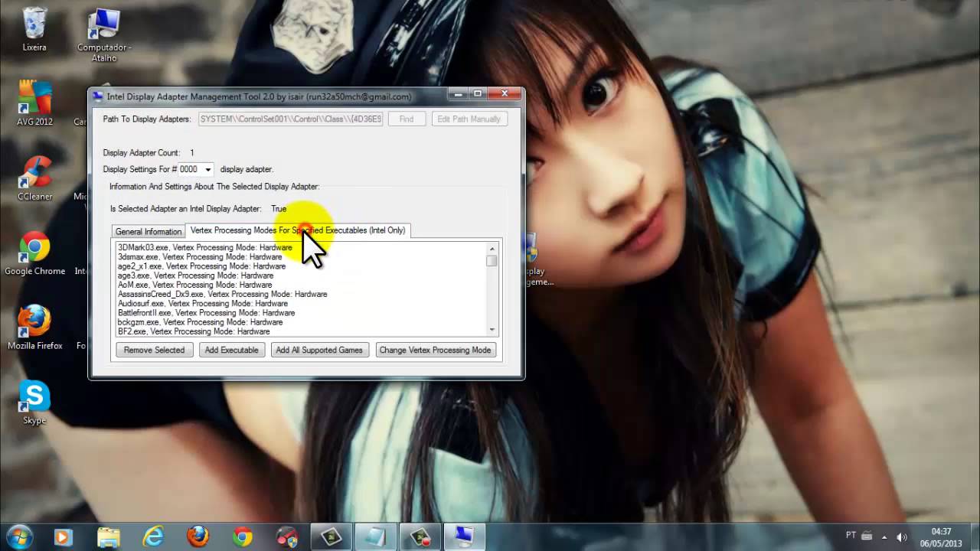Launch Skype from the desktop icon
Image resolution: width=980 pixels, height=551 pixels.
click(x=34, y=402)
